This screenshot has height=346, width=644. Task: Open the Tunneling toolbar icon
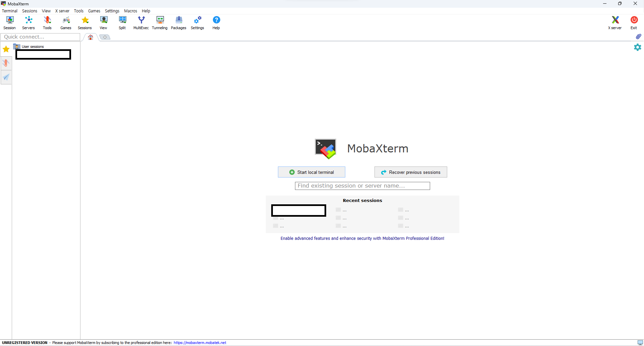160,23
